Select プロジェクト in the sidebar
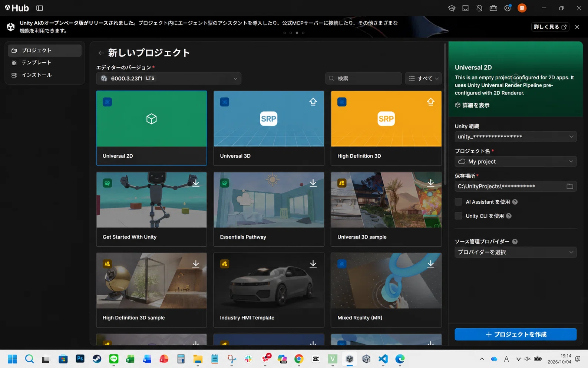Screen dimensions: 588x368 point(44,50)
